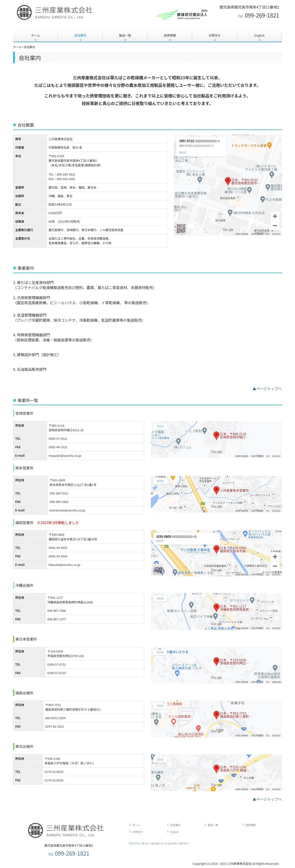This screenshot has width=295, height=868.
Task: Zoom in on the Fukuoka office map
Action: [275, 557]
